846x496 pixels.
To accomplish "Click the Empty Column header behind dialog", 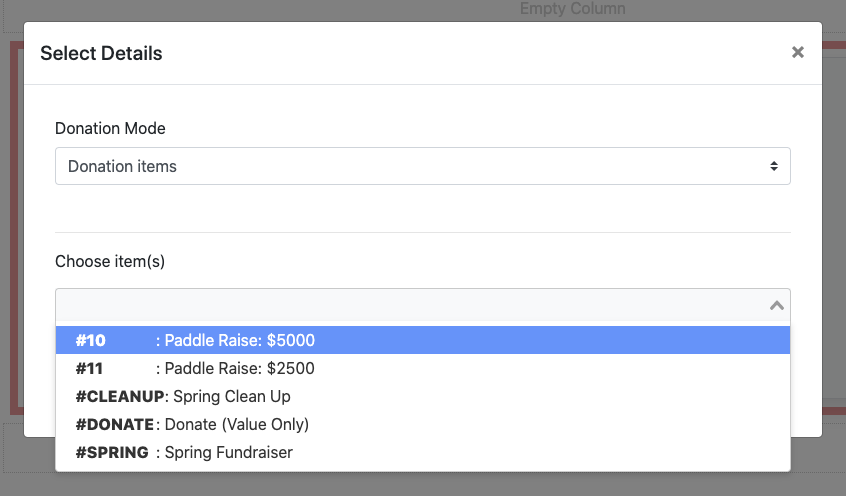I will click(572, 9).
